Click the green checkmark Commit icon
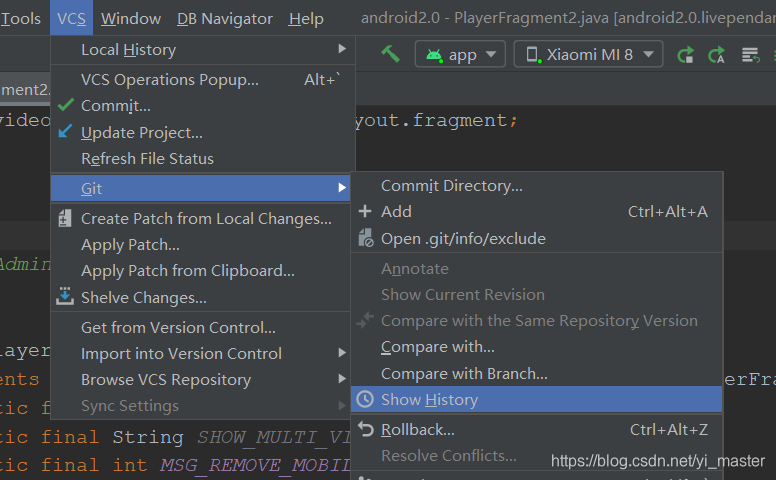 coord(65,105)
